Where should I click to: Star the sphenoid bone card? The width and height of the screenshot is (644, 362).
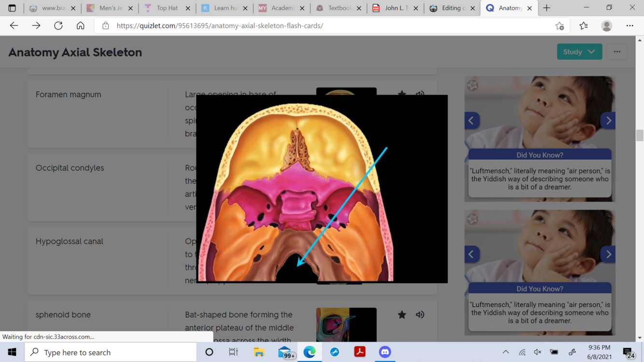[402, 315]
